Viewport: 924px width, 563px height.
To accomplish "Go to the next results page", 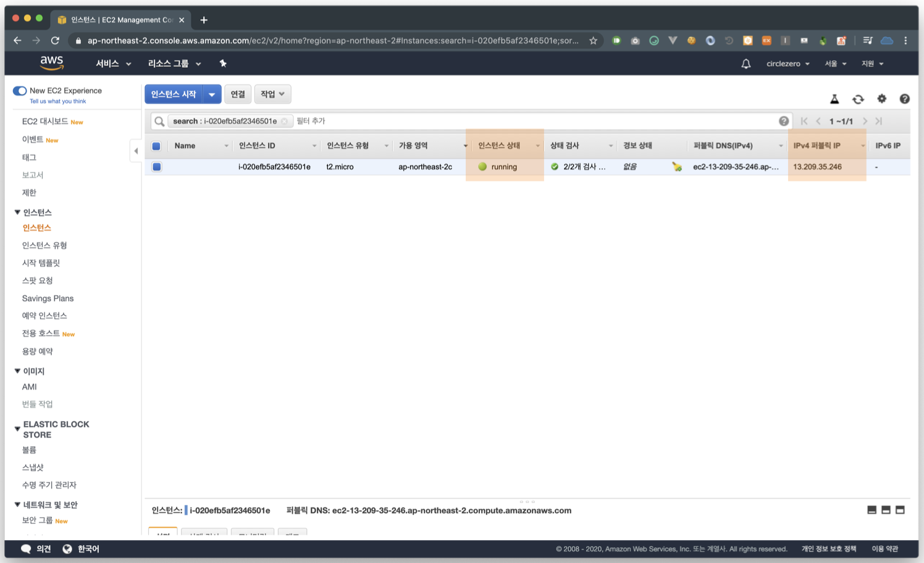I will (x=865, y=121).
